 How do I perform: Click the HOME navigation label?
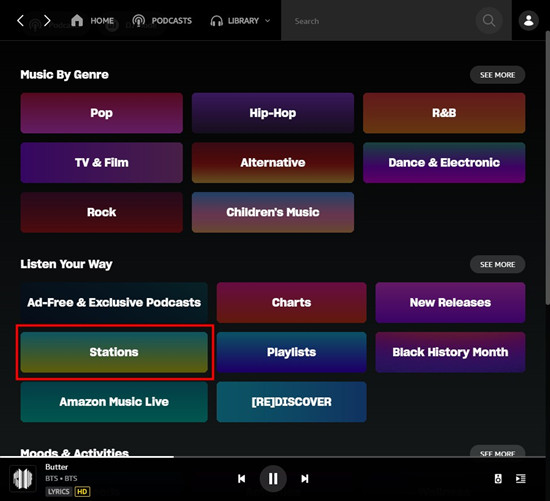(x=102, y=21)
